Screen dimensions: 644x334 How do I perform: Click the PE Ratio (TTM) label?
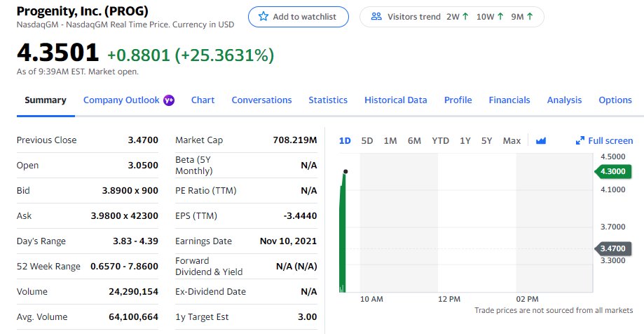tap(206, 190)
